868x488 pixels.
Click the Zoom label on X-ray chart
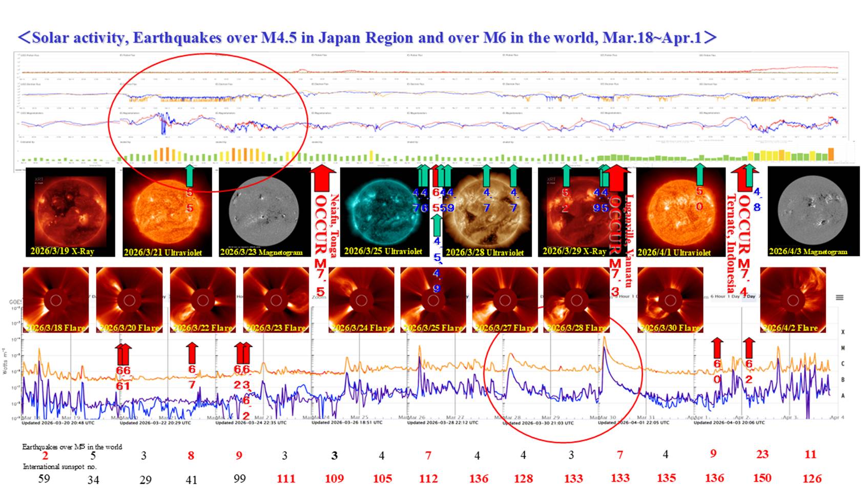click(319, 297)
